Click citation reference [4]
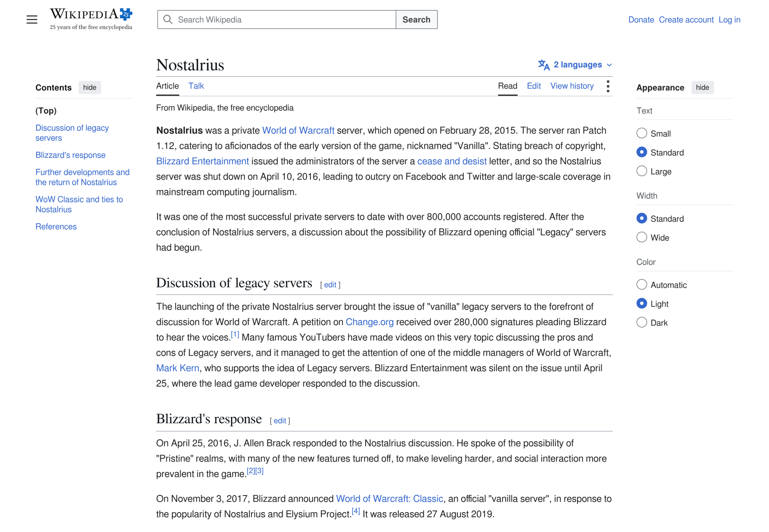 click(x=356, y=511)
